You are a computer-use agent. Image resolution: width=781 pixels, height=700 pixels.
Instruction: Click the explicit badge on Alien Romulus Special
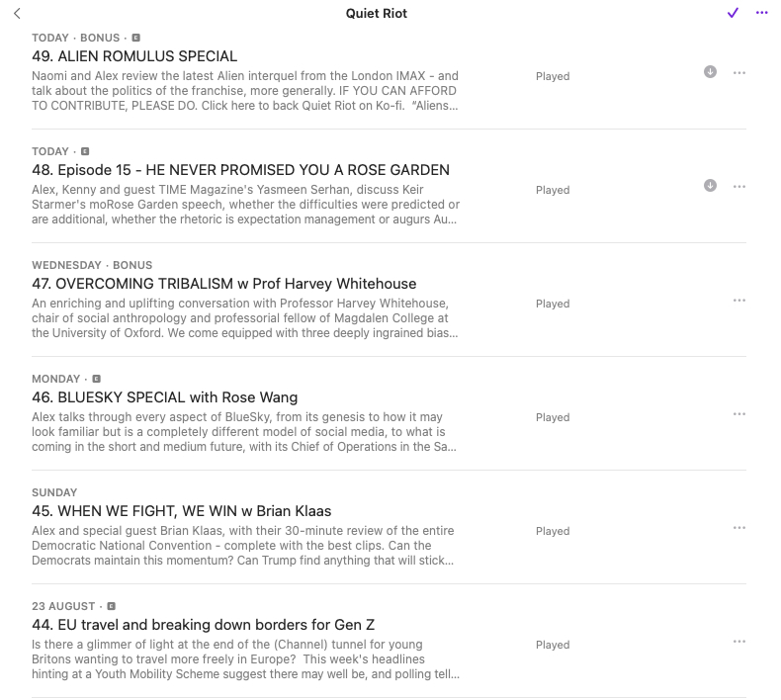coord(136,38)
